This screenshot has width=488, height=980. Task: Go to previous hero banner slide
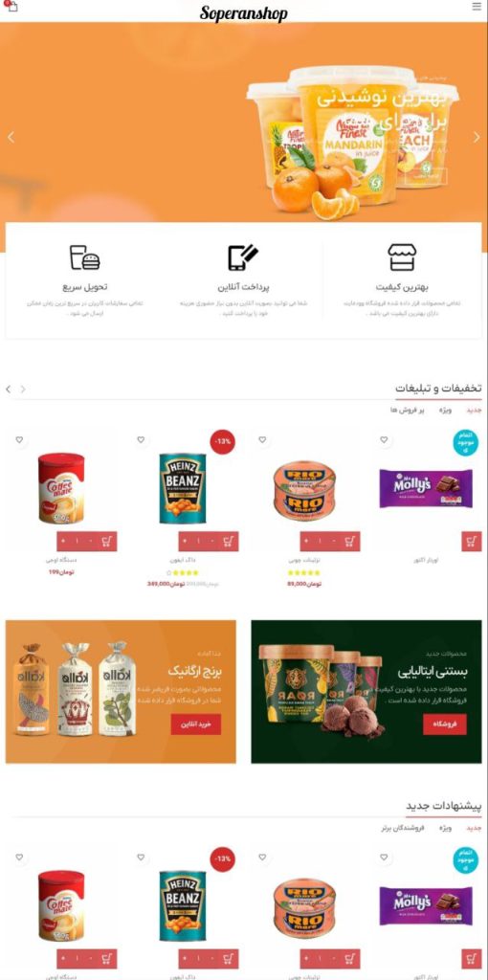pos(11,138)
